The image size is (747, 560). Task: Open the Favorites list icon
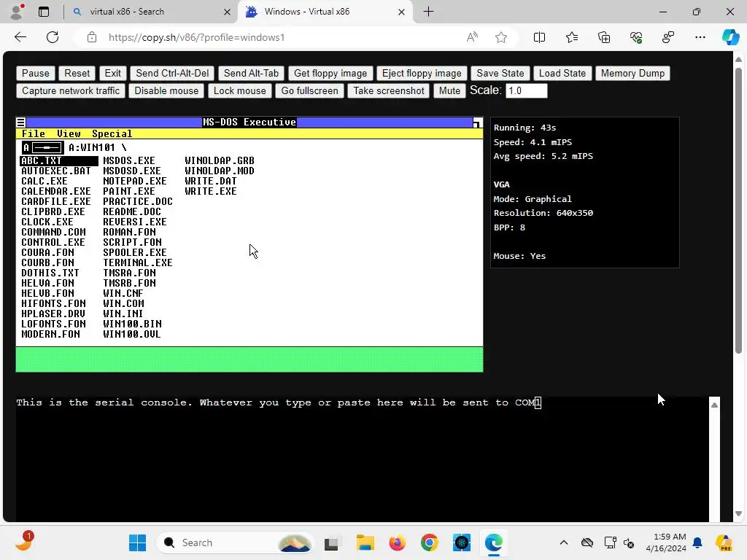tap(572, 37)
